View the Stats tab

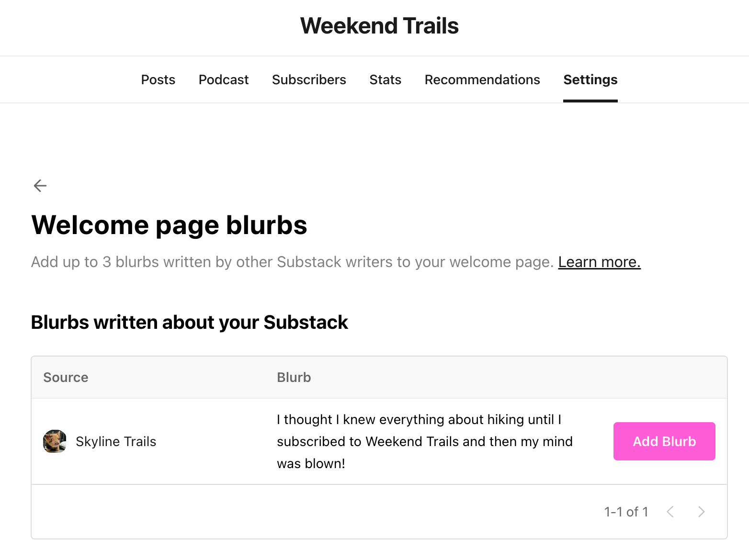(386, 79)
